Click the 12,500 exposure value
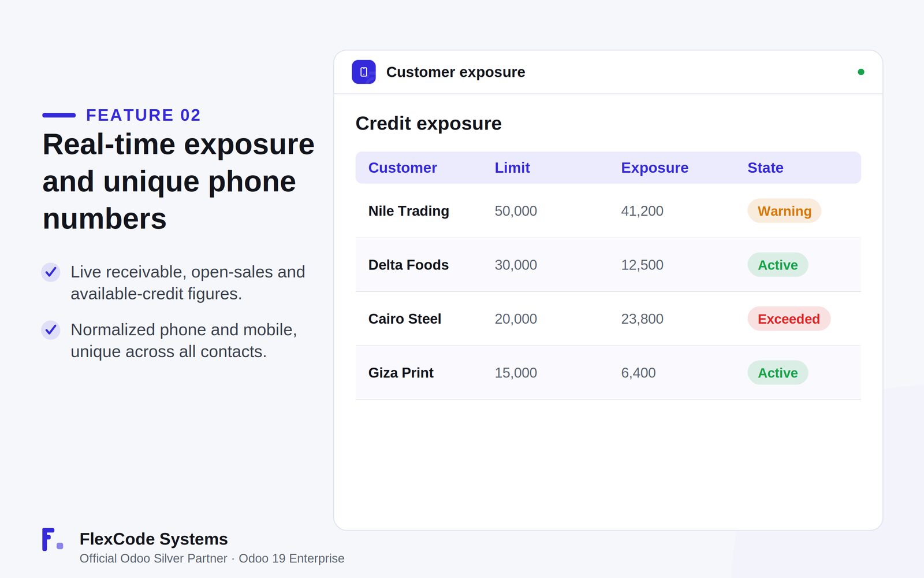 point(642,265)
